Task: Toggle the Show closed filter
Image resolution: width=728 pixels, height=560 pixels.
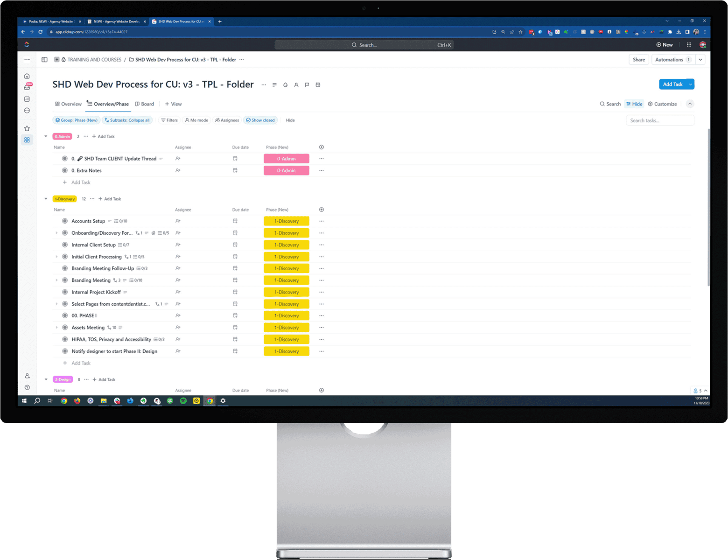Action: [260, 120]
